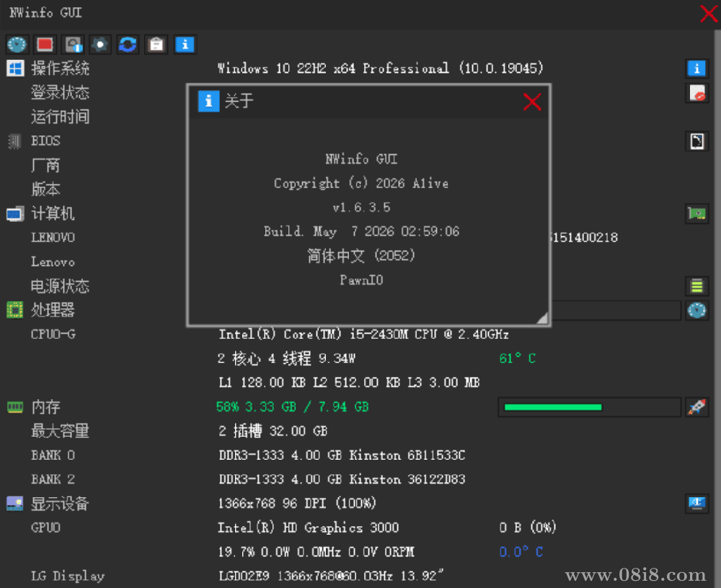Click the 简体中文 (2052) language text

pyautogui.click(x=361, y=256)
